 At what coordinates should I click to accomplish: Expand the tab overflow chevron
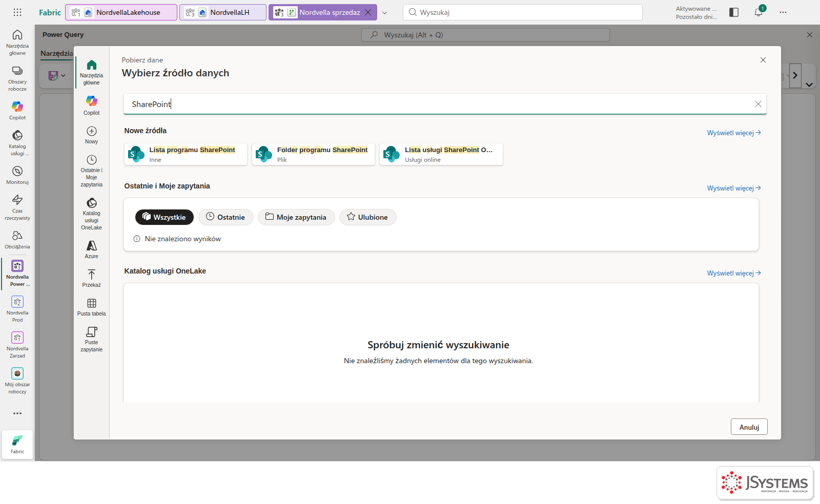coord(385,13)
